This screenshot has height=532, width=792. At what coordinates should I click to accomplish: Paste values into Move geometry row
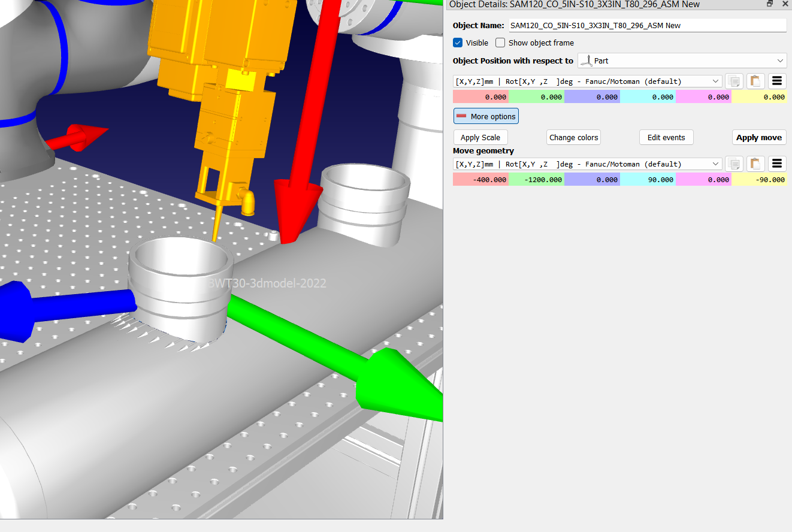click(755, 164)
